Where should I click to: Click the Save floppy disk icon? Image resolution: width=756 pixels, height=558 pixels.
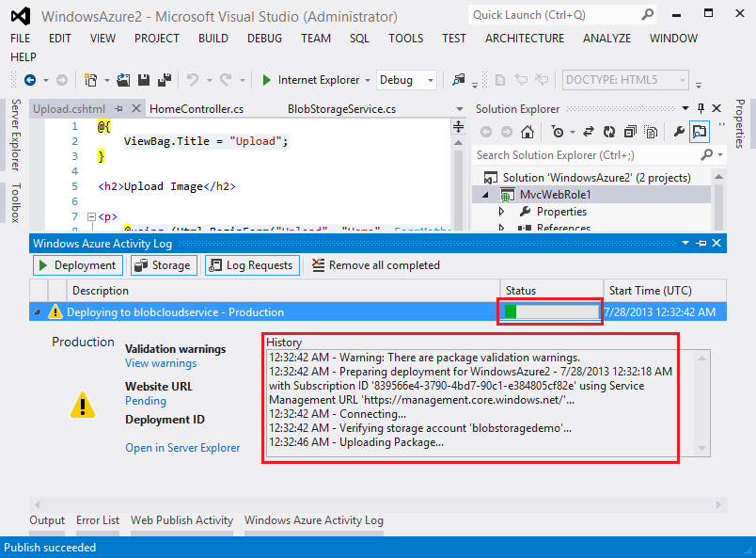(x=144, y=80)
